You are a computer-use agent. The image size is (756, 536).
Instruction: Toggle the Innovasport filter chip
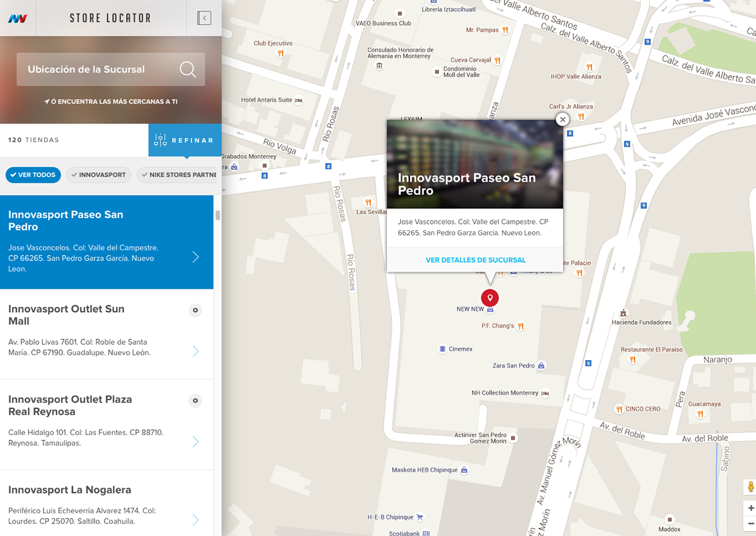click(x=99, y=175)
